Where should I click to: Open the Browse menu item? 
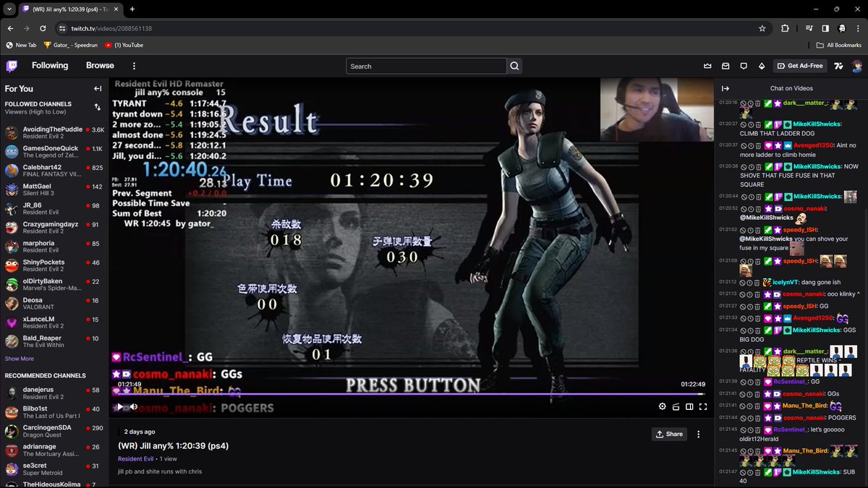(99, 65)
